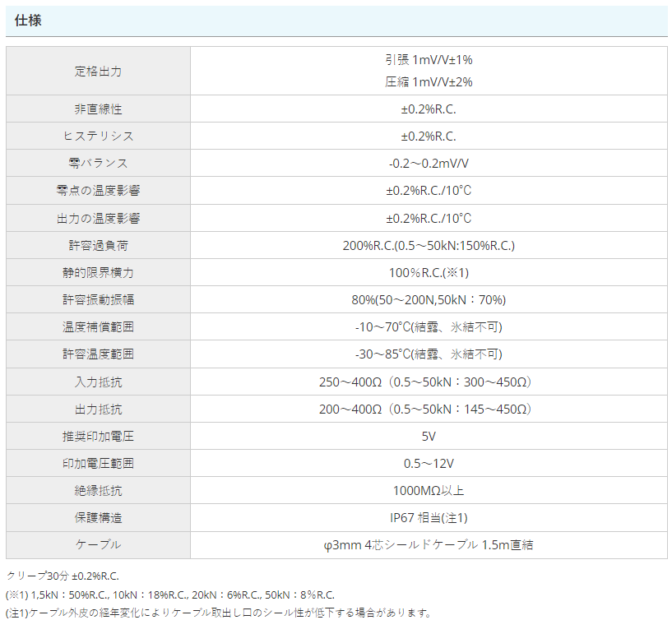Click the 200〜400Ω output resistance value
The image size is (672, 620).
pos(425,409)
